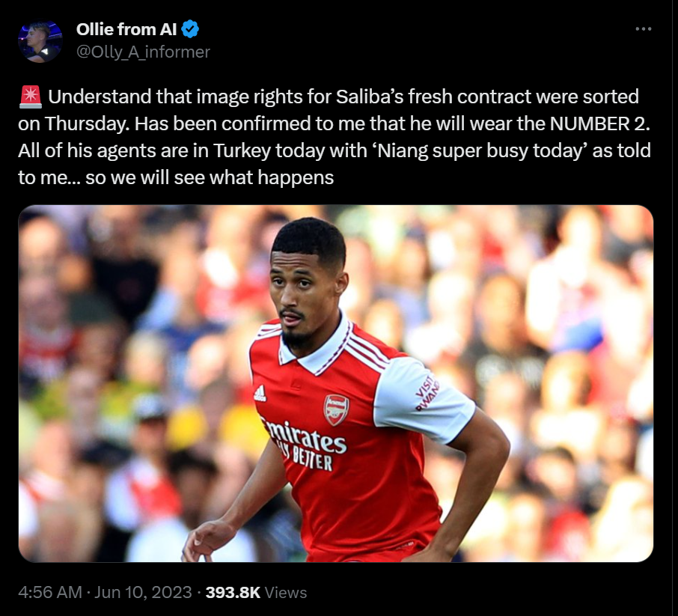The height and width of the screenshot is (616, 678).
Task: Click the Arsenal crest on the shirt
Action: click(x=337, y=409)
